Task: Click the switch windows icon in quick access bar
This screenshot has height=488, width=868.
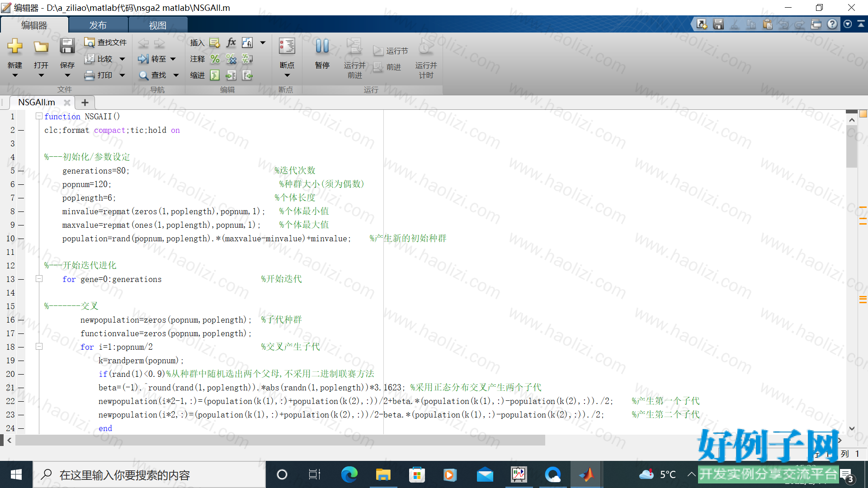Action: (x=816, y=24)
